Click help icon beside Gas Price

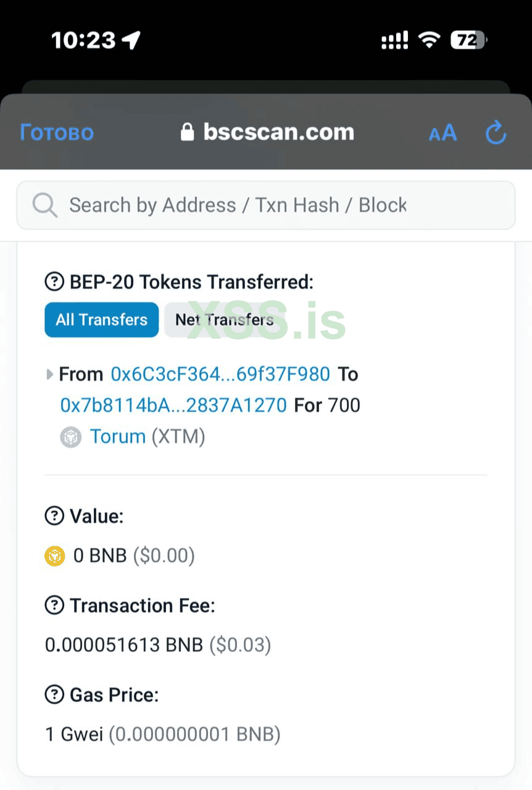coord(54,695)
